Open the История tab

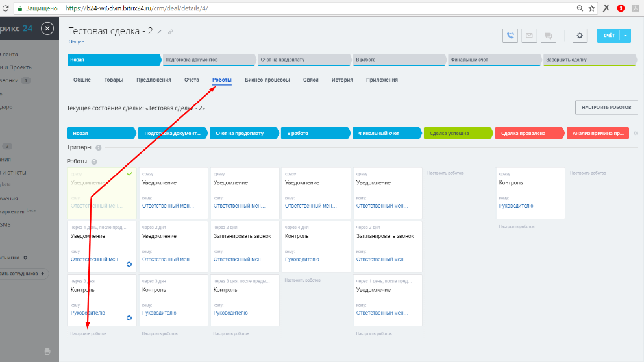[x=342, y=80]
